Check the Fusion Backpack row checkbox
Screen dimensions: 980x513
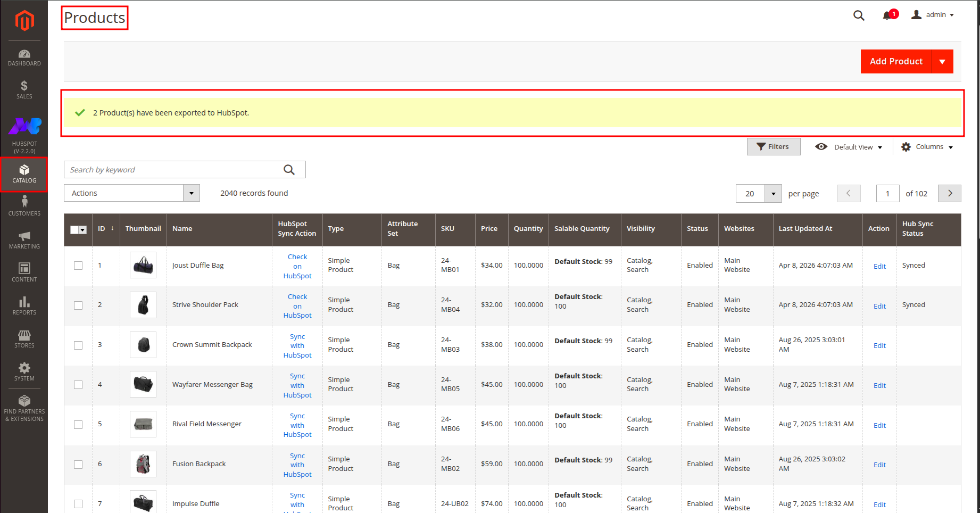(x=78, y=464)
